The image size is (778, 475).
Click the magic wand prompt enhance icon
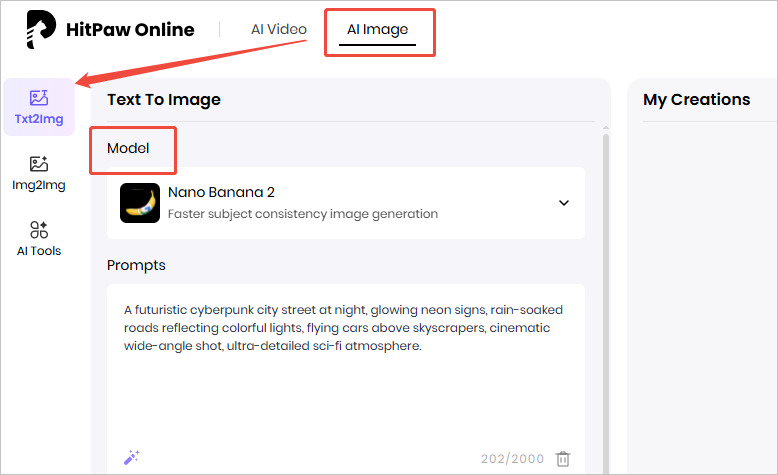coord(131,458)
